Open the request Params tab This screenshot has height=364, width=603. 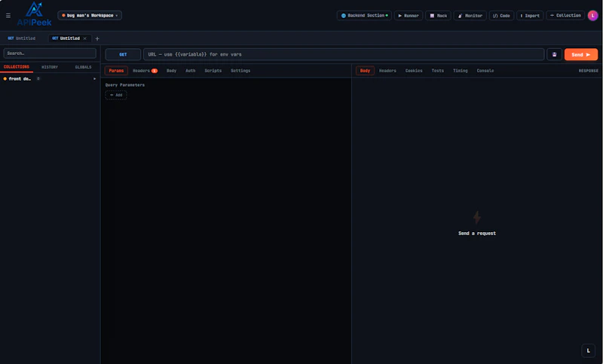coord(116,71)
